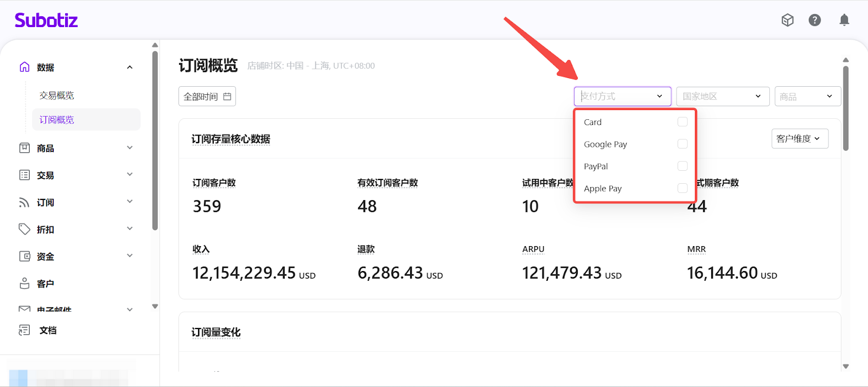
Task: Expand the 商品 sidebar menu chevron
Action: pos(130,148)
